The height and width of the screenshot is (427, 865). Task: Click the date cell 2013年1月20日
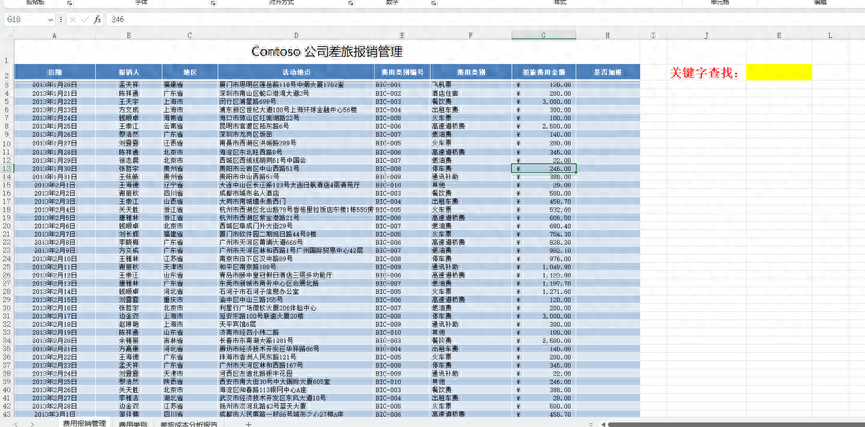point(55,86)
